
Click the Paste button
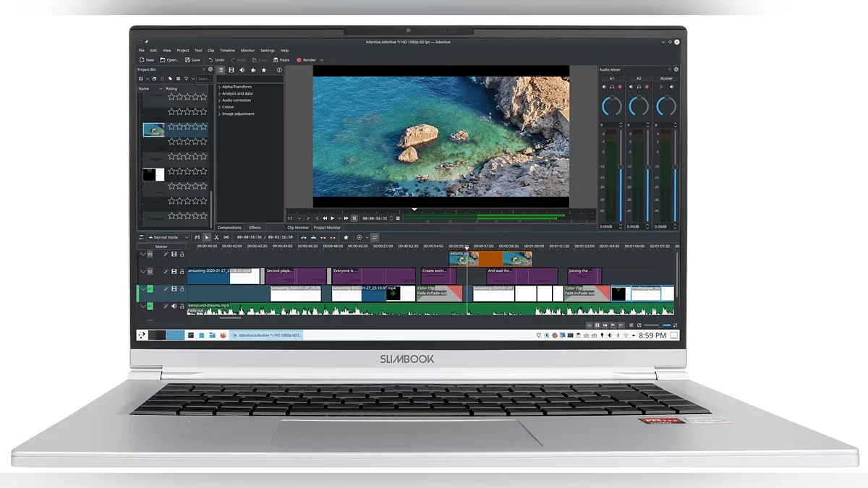[x=281, y=60]
